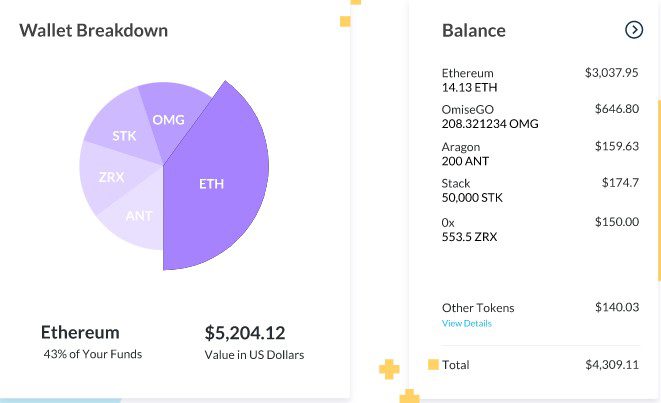Select the ZRX pie slice

click(110, 178)
